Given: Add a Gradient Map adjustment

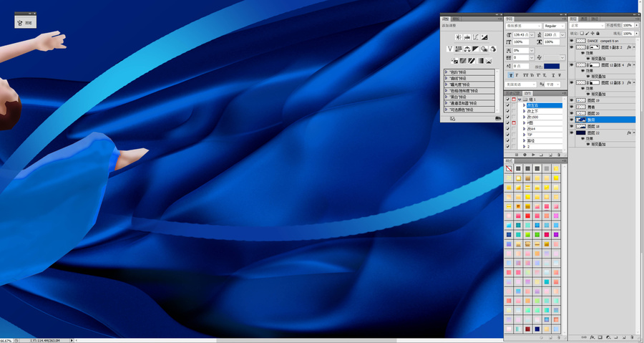Looking at the screenshot, I should pyautogui.click(x=480, y=61).
